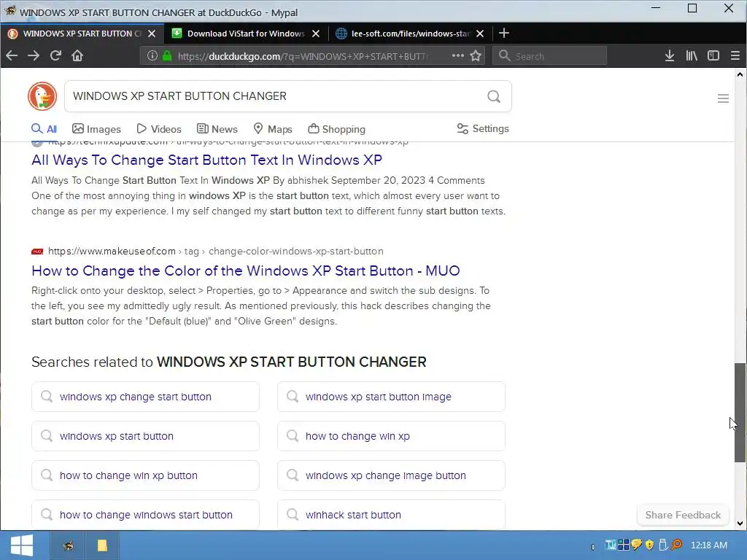This screenshot has height=560, width=747.
Task: Open the browser home page
Action: tap(77, 55)
